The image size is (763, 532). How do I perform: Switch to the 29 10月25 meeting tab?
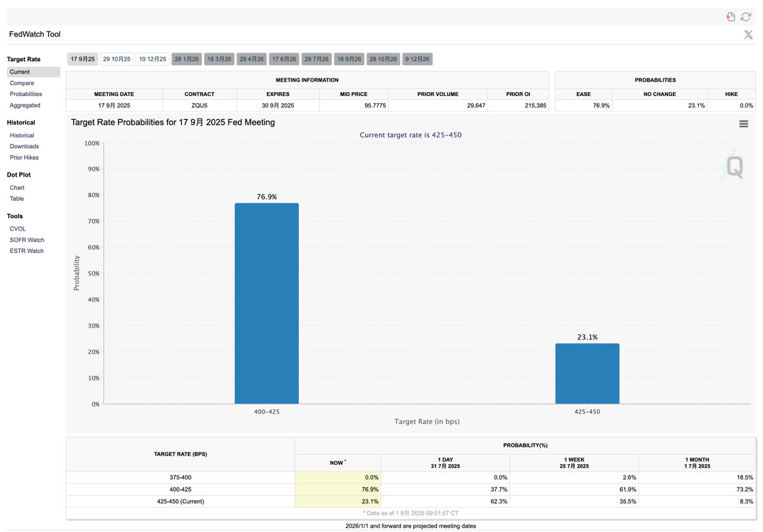[117, 59]
